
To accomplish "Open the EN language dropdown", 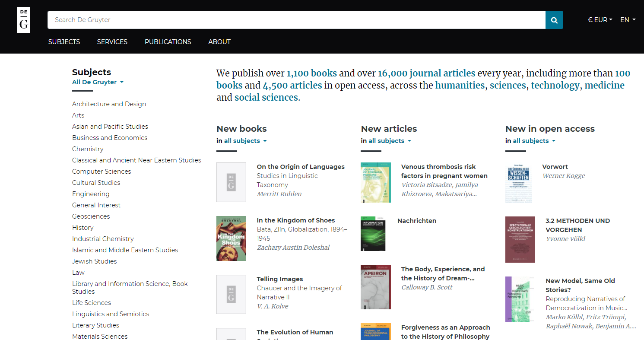I will pyautogui.click(x=628, y=20).
